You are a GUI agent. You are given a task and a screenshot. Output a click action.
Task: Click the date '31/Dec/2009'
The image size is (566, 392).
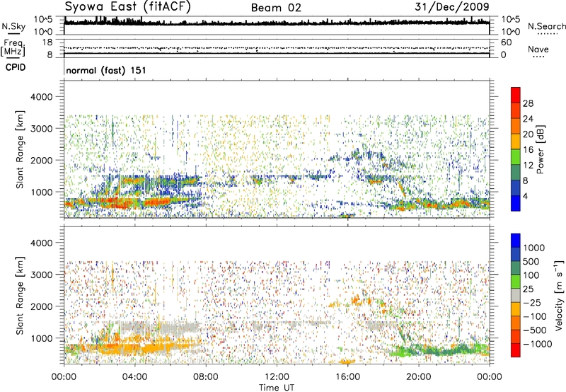[x=451, y=6]
